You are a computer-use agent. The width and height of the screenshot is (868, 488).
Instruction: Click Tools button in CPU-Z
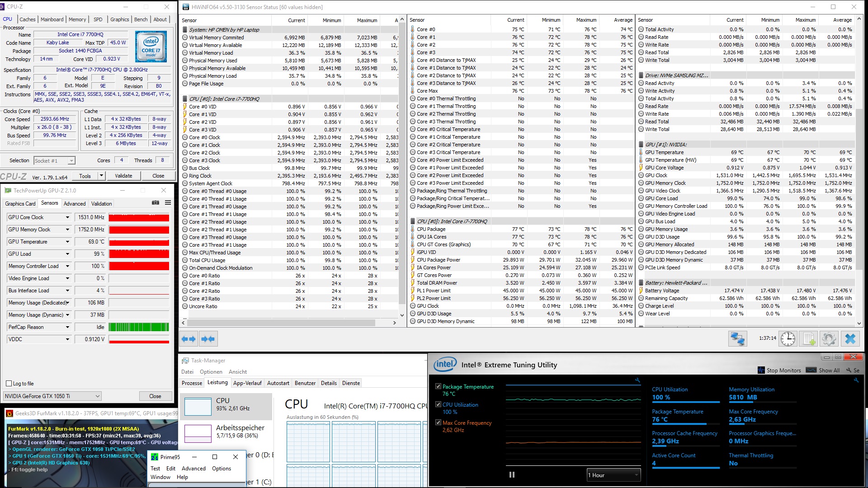point(85,176)
